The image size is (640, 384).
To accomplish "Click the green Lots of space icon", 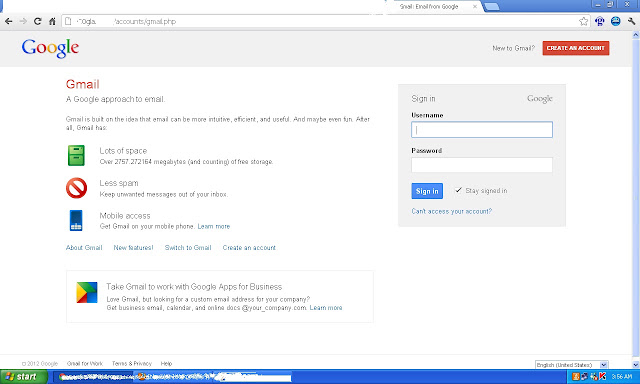I will click(76, 155).
